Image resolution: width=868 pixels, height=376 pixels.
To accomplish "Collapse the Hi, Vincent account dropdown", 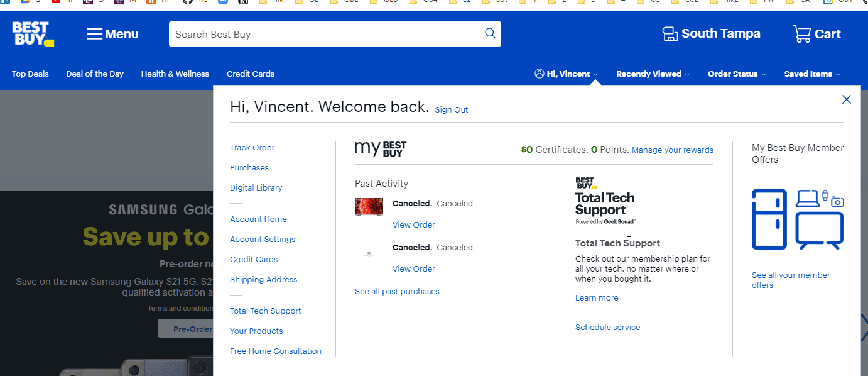I will (x=567, y=74).
